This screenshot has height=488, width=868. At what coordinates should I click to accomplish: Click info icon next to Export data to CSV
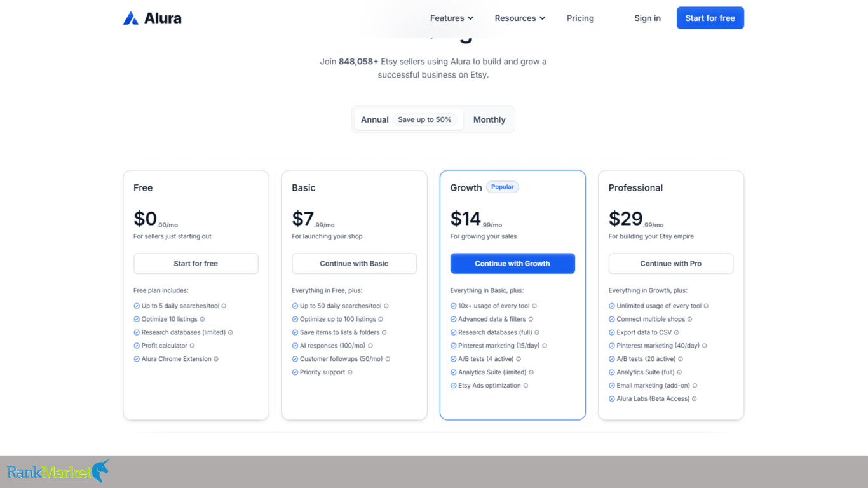pos(677,332)
